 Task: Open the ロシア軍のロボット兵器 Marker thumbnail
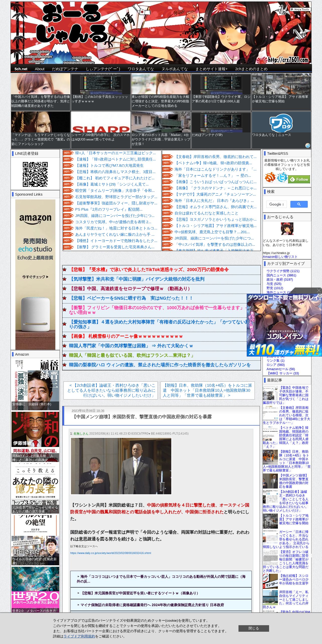click(161, 130)
